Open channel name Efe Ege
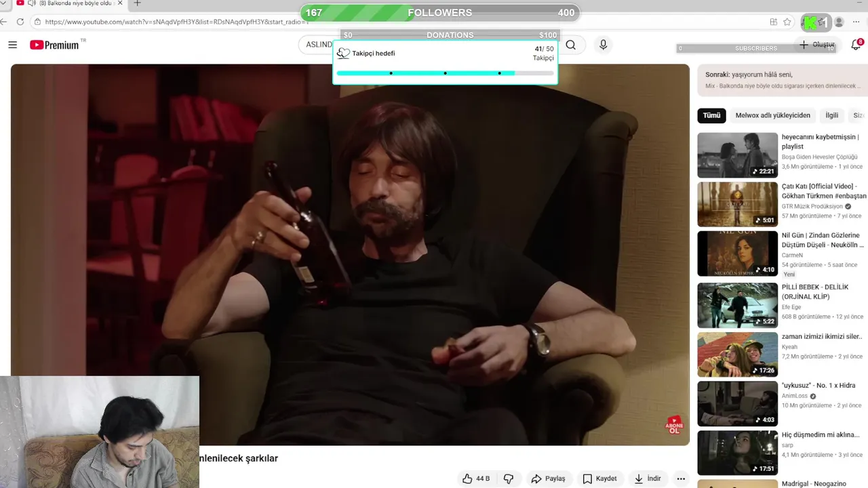 (x=791, y=307)
